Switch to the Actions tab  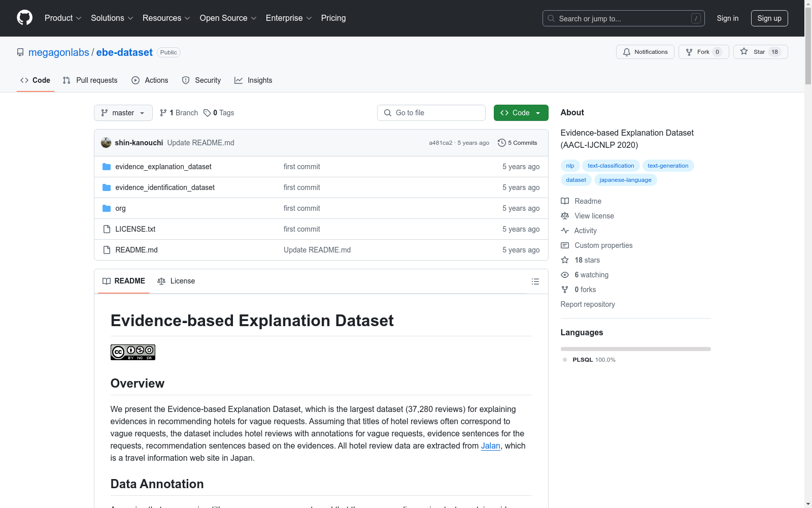point(150,80)
